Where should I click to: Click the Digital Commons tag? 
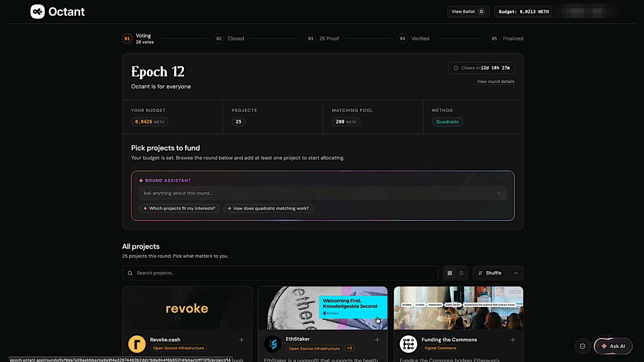pyautogui.click(x=440, y=348)
